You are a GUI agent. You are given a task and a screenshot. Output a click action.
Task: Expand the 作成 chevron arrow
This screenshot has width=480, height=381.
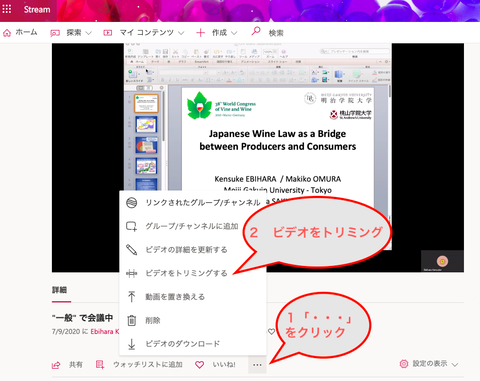pos(234,33)
